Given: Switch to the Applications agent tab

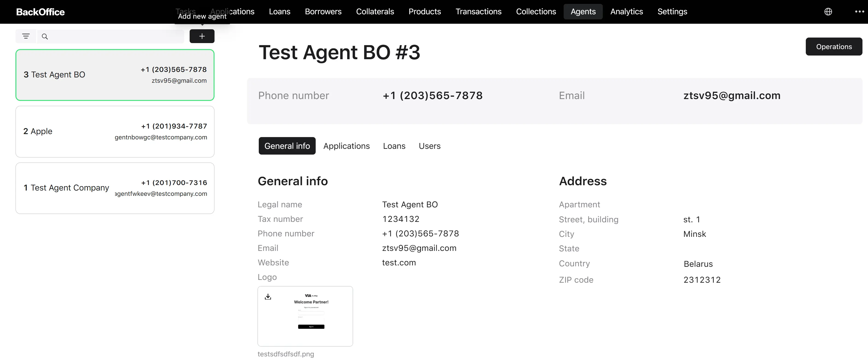Looking at the screenshot, I should [x=346, y=146].
